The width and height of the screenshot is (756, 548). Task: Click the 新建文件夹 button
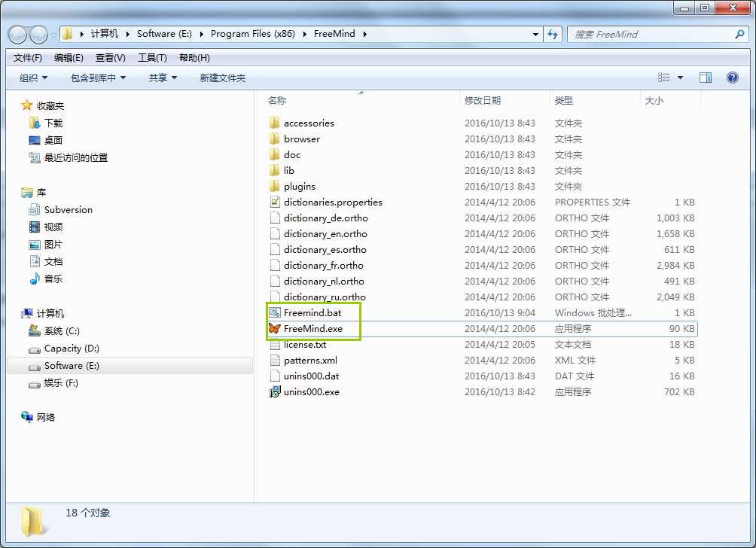click(223, 78)
